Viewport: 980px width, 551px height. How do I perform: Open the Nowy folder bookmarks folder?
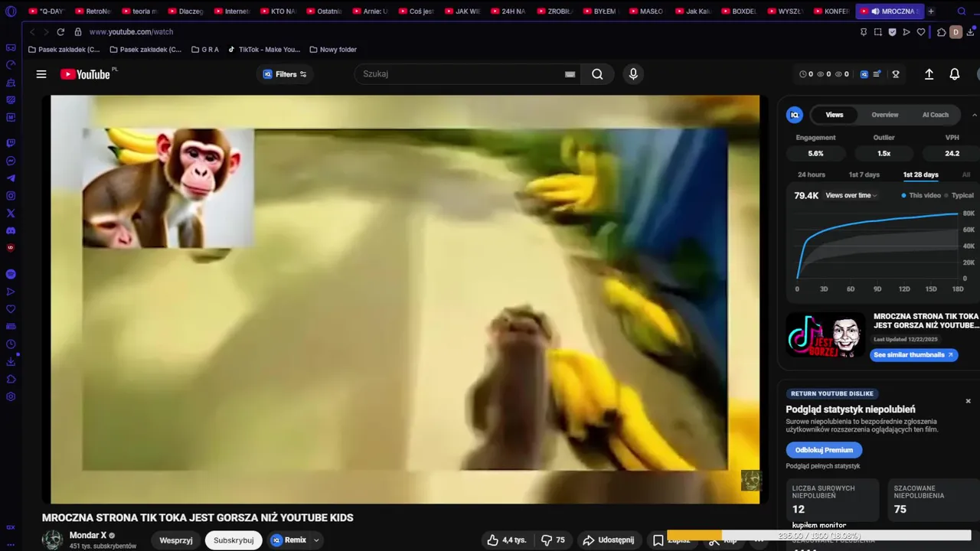coord(333,50)
